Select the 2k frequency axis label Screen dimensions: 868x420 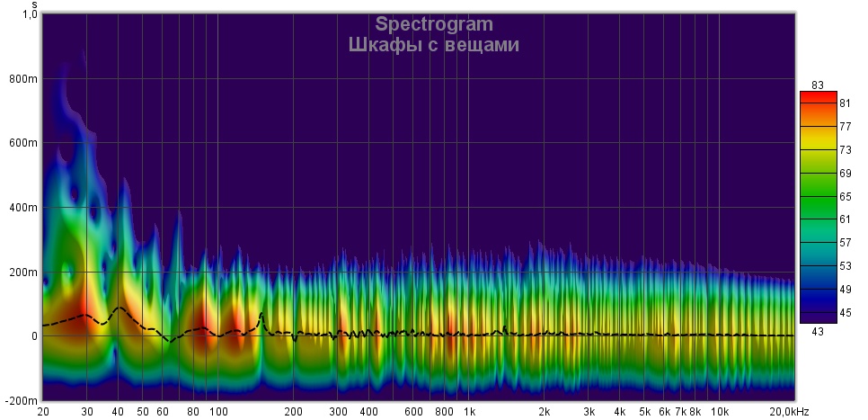[545, 412]
